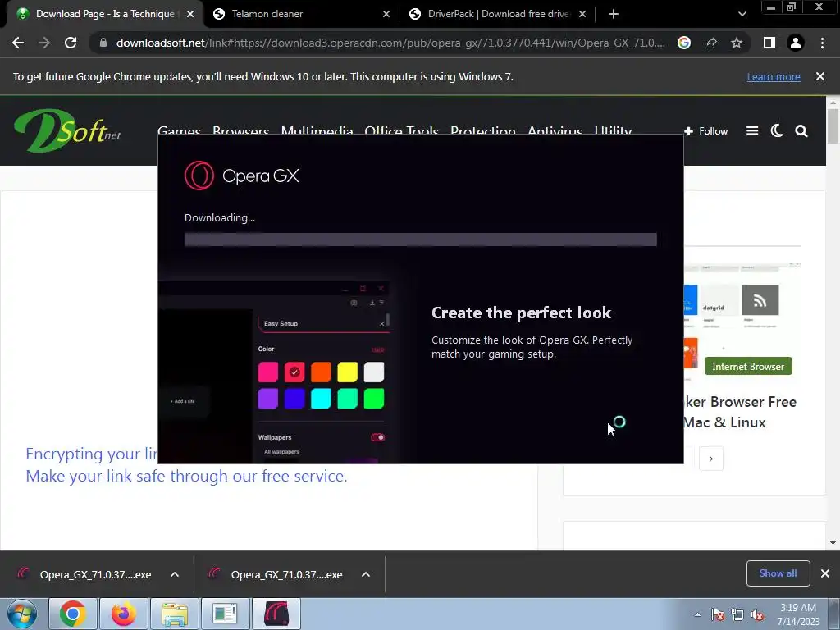
Task: Click the Opera GX logo
Action: tap(242, 176)
